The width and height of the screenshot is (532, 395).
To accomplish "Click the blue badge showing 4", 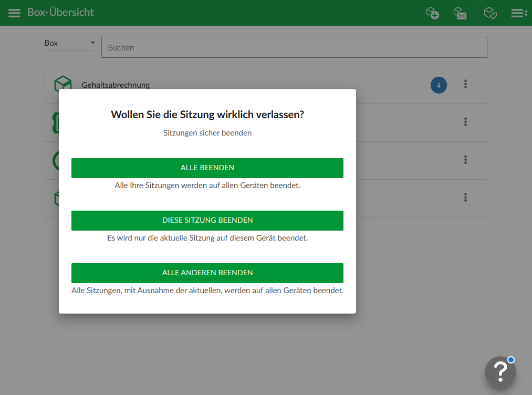I will 439,85.
